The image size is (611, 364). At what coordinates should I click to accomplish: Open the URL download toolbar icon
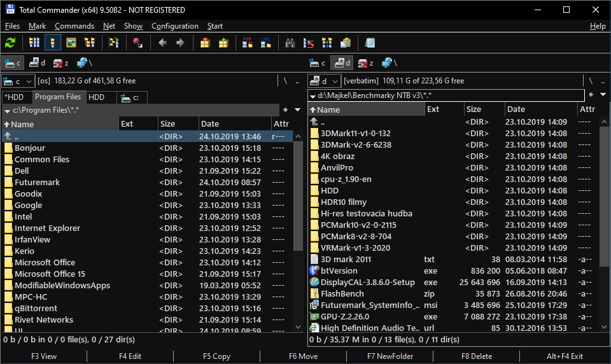pos(265,43)
